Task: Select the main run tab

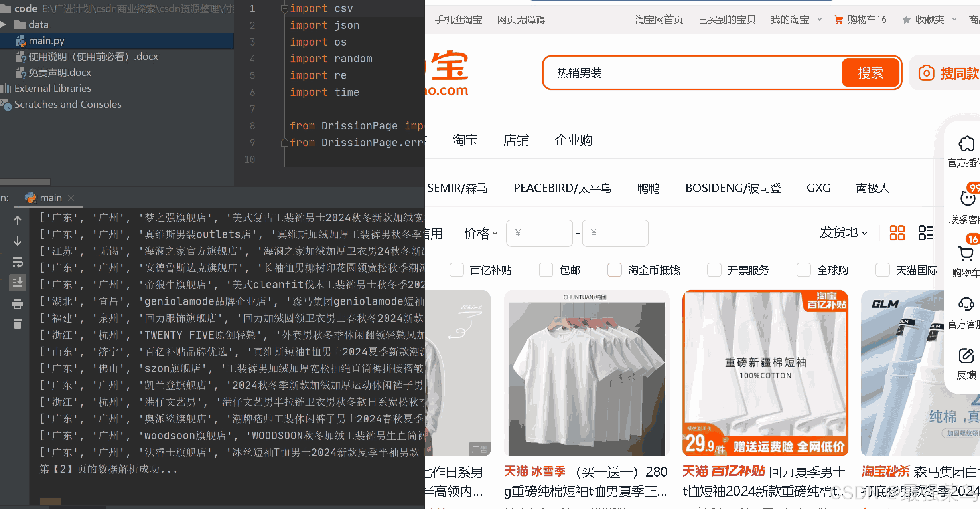Action: tap(50, 198)
